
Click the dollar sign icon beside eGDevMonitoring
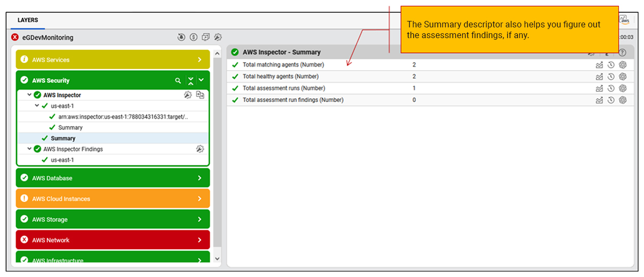pos(194,38)
